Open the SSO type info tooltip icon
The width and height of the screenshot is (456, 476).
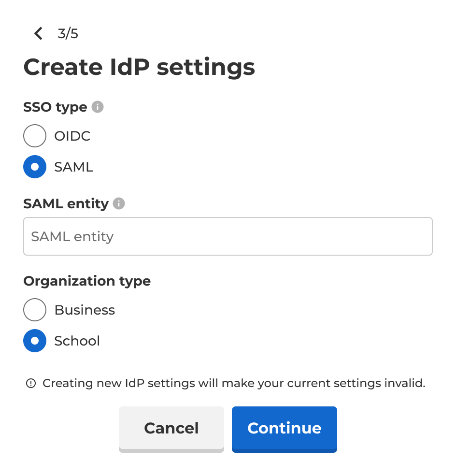pyautogui.click(x=98, y=107)
